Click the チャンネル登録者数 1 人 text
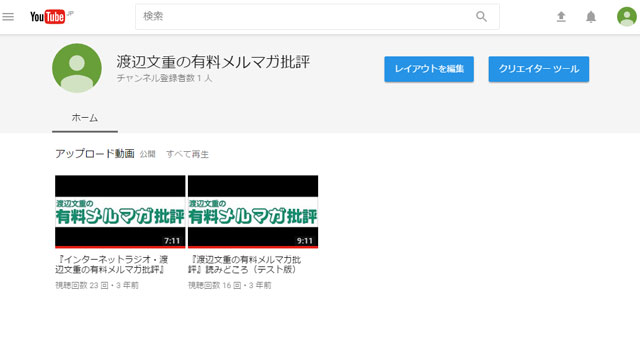 164,78
